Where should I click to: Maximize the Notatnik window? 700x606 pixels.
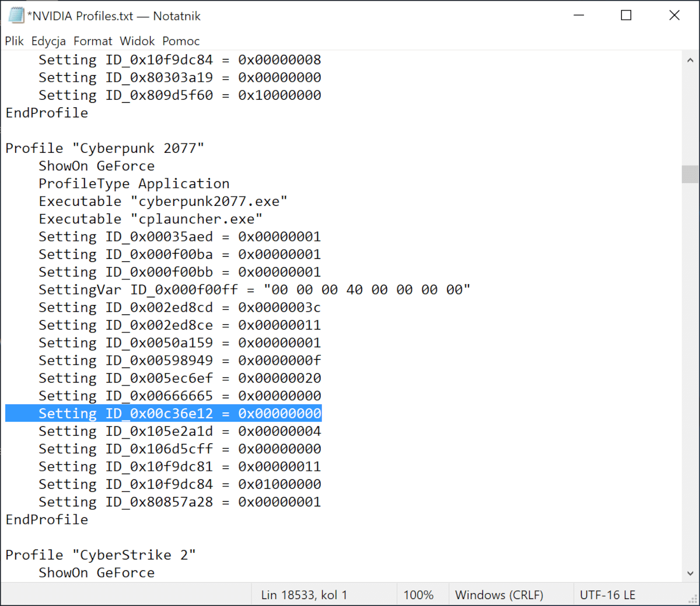(x=626, y=16)
